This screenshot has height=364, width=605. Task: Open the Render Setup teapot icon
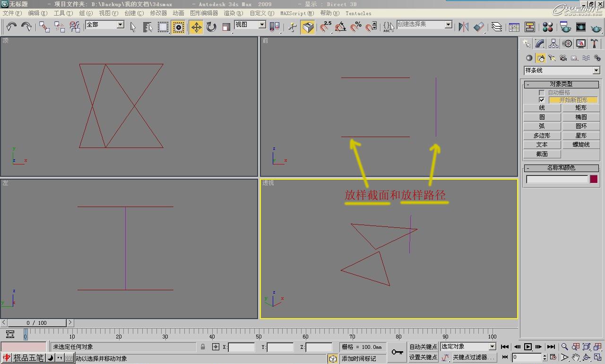tap(565, 27)
